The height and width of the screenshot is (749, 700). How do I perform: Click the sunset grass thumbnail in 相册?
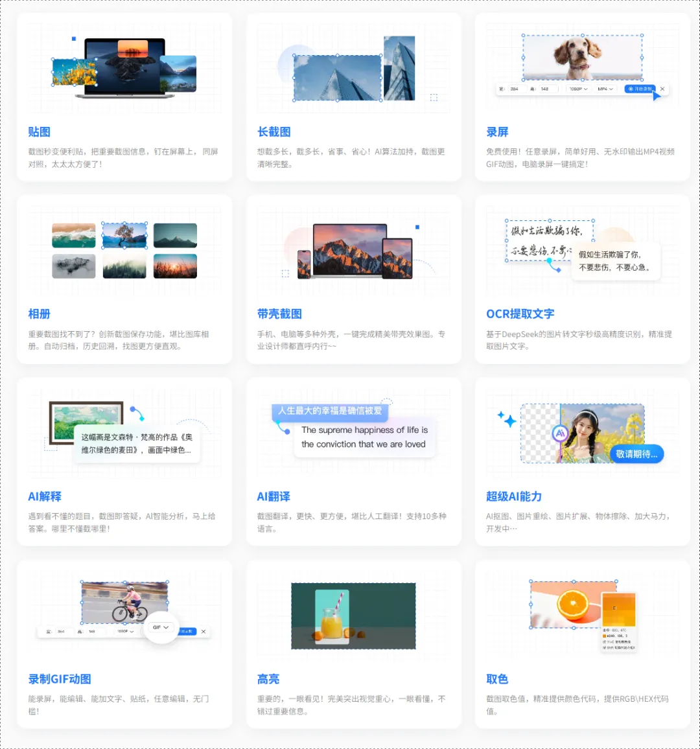pyautogui.click(x=175, y=266)
